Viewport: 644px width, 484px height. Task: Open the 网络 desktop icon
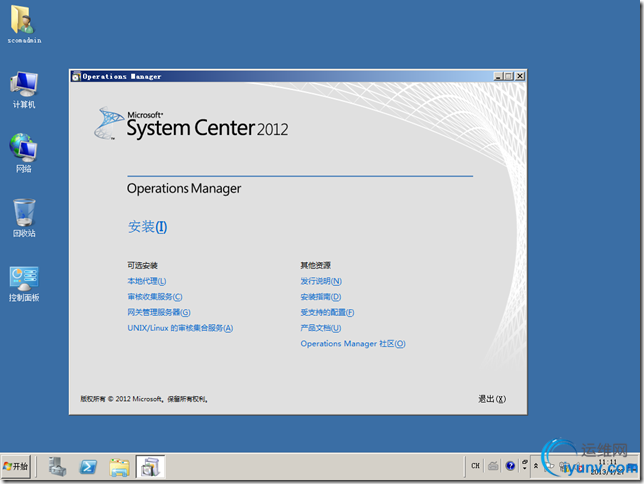24,152
